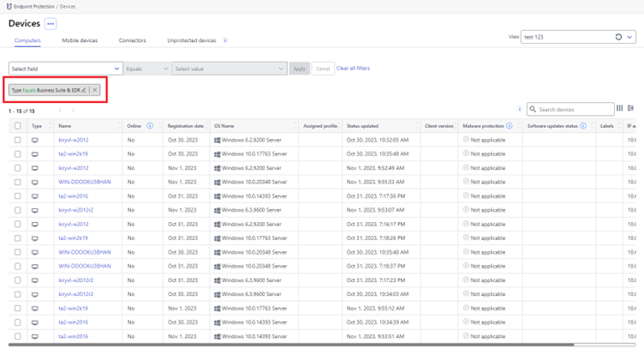
Task: Expand the View test 123 dropdown chevron
Action: (x=629, y=37)
